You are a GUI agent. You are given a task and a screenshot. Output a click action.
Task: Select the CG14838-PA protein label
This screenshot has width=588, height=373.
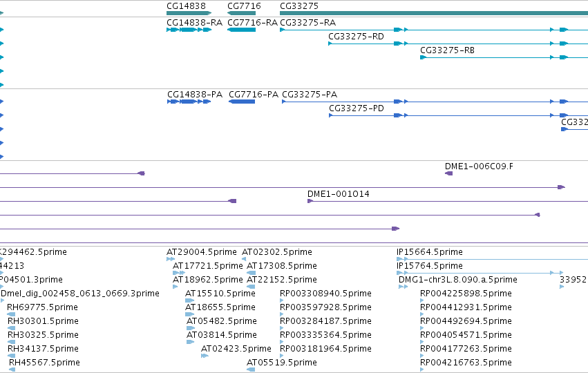coord(195,95)
